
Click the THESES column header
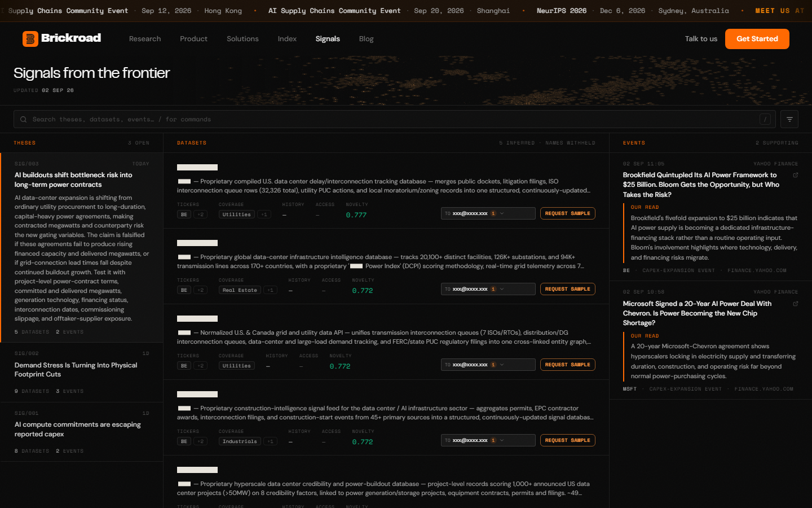(25, 143)
